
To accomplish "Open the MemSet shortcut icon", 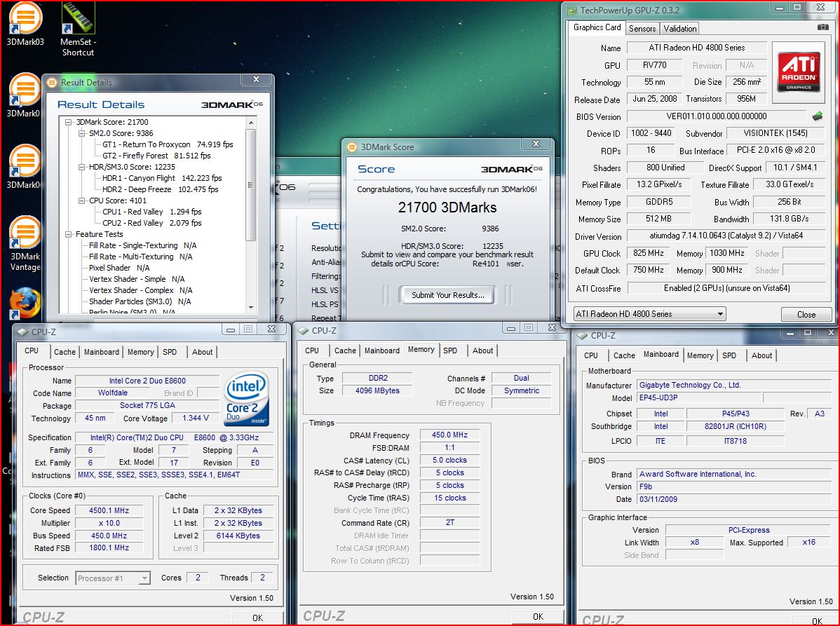I will click(x=79, y=28).
